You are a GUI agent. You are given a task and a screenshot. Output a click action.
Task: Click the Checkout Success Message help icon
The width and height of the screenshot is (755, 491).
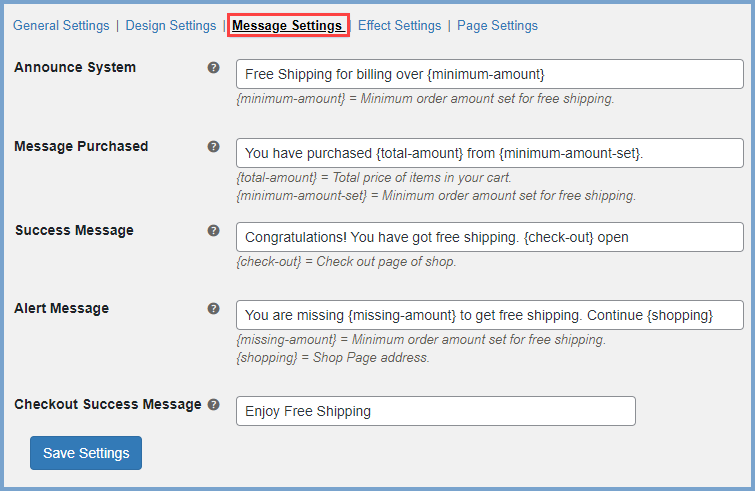point(213,404)
